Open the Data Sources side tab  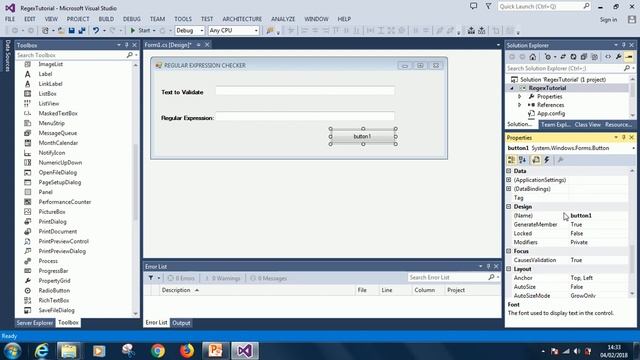coord(7,56)
